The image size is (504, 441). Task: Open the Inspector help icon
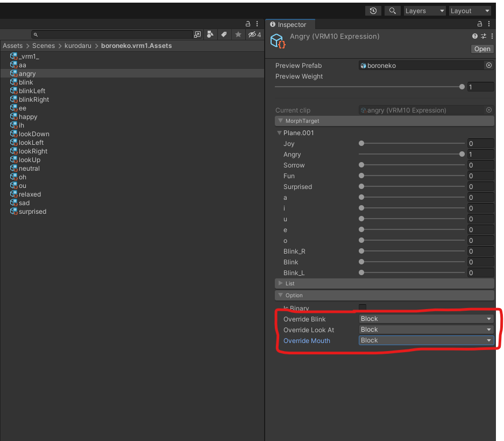474,36
